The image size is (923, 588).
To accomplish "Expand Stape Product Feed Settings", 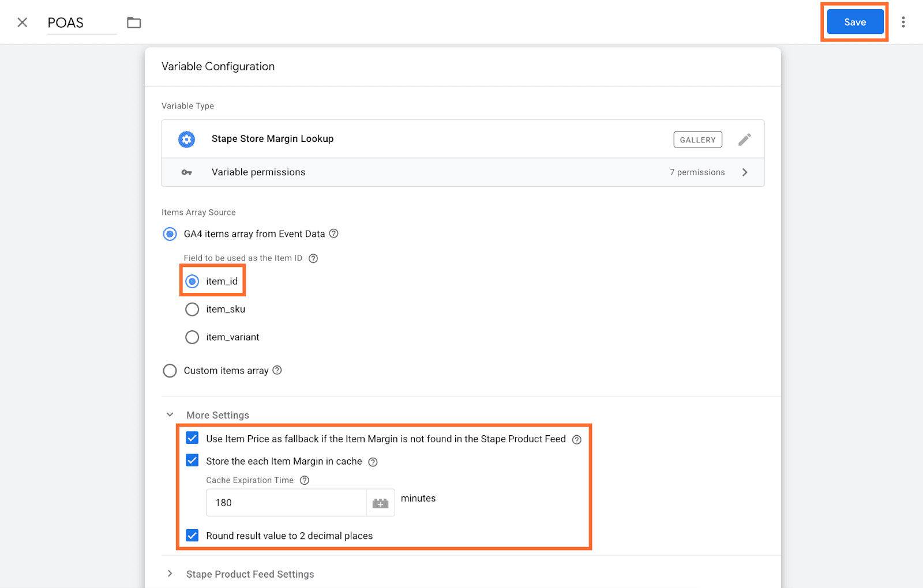I will pyautogui.click(x=170, y=574).
